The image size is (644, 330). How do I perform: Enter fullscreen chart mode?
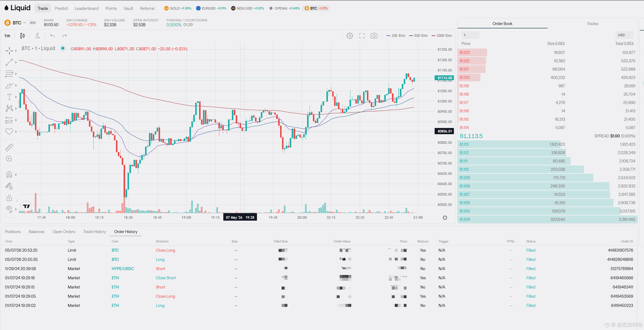pyautogui.click(x=362, y=36)
